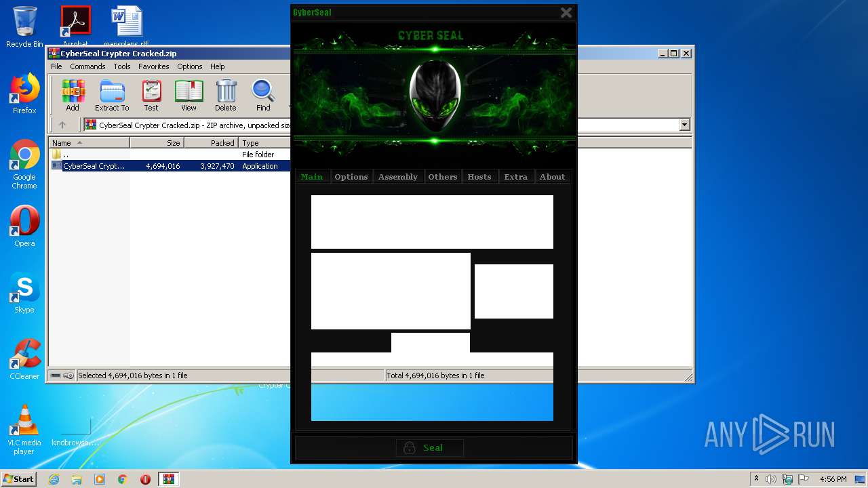
Task: Click the Seal button
Action: point(430,447)
